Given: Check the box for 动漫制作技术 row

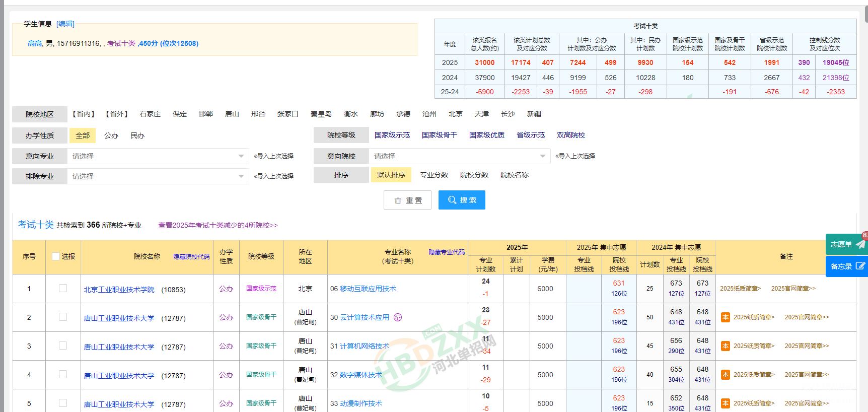Looking at the screenshot, I should (x=63, y=403).
